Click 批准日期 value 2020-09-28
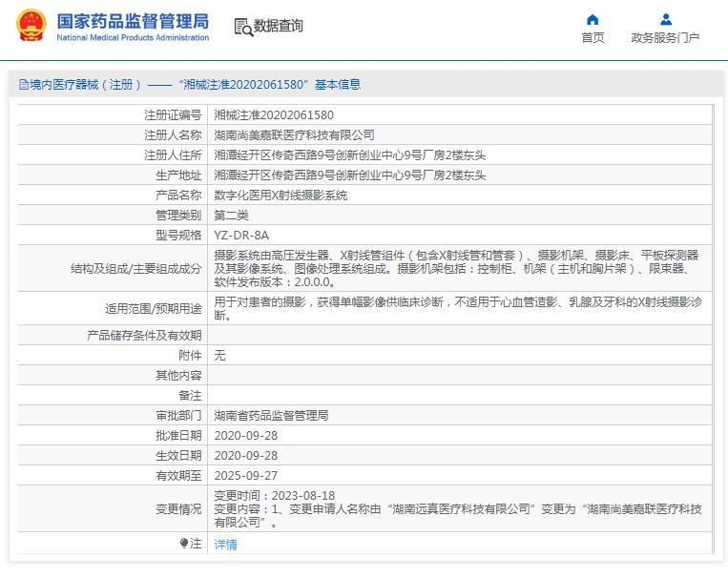Image resolution: width=728 pixels, height=578 pixels. (x=245, y=436)
